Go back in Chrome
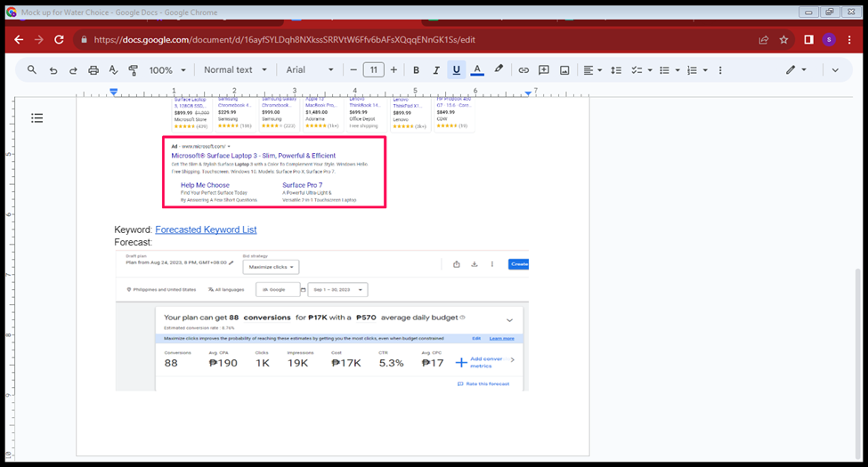Viewport: 868px width, 467px height. tap(19, 40)
